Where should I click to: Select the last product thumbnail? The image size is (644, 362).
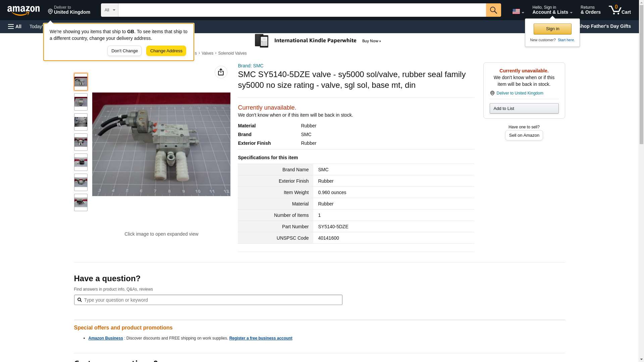(x=80, y=202)
